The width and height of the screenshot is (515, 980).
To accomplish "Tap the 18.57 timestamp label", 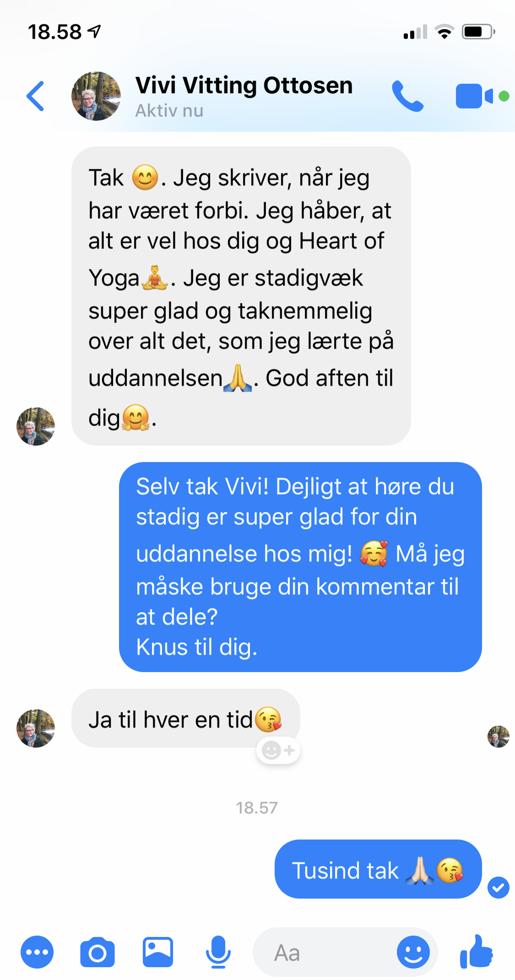I will 257,808.
